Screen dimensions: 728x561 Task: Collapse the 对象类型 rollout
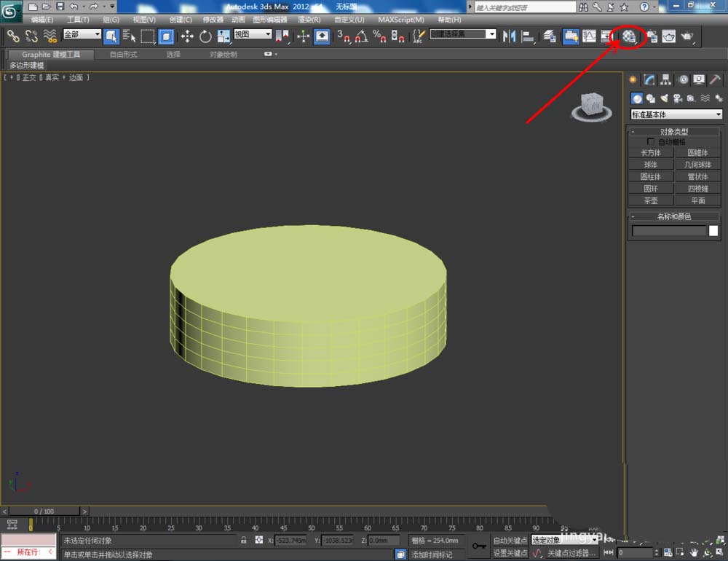click(674, 132)
